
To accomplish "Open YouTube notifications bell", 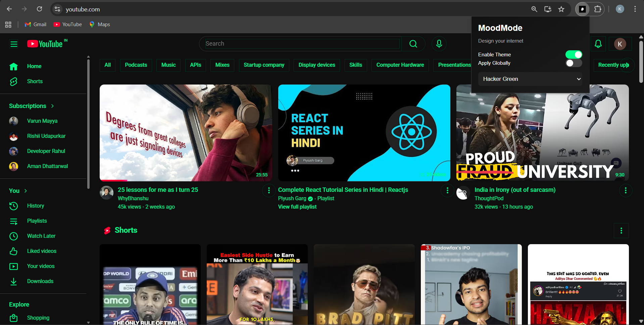I will [x=598, y=44].
